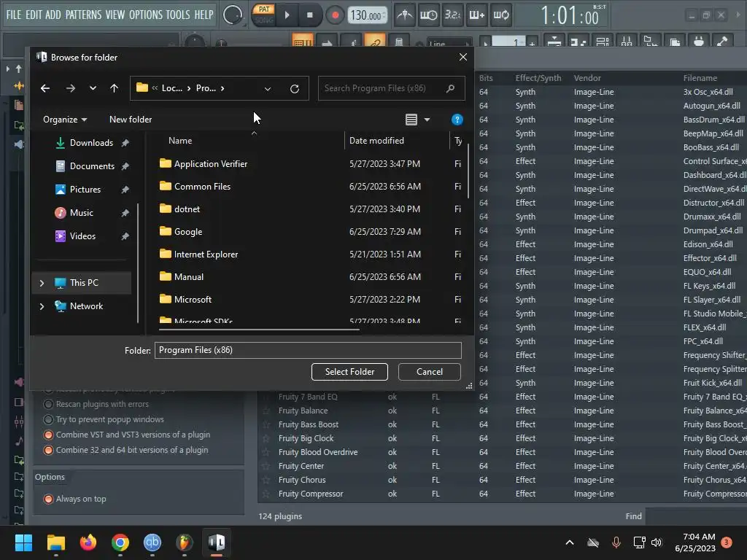Click the overdub keyboard-plus icon
This screenshot has width=747, height=560.
tap(477, 15)
